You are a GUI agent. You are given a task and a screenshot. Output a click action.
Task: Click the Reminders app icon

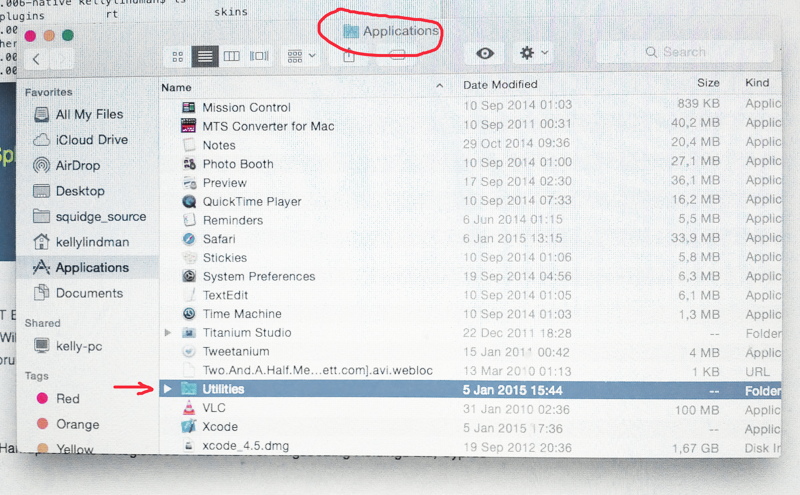pyautogui.click(x=189, y=220)
